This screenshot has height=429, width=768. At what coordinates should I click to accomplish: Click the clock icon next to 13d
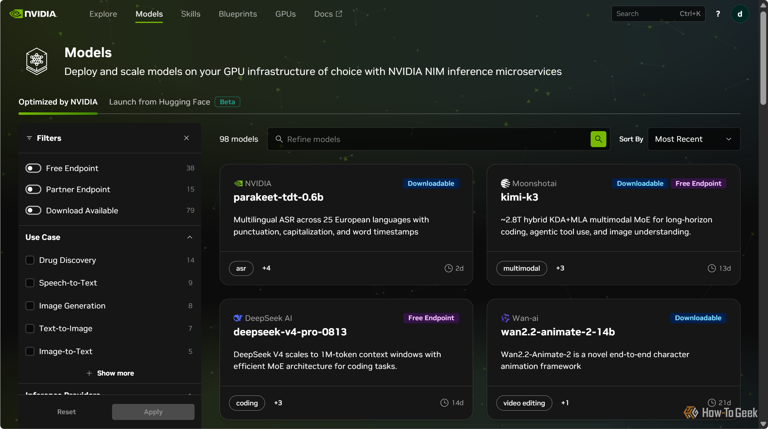point(712,268)
